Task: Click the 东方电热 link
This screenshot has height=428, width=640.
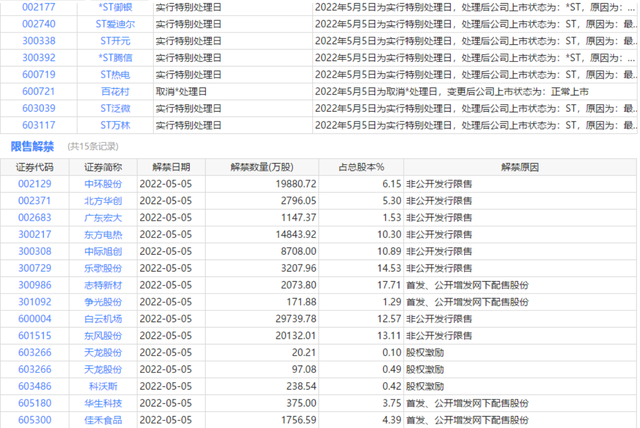Action: pyautogui.click(x=103, y=235)
